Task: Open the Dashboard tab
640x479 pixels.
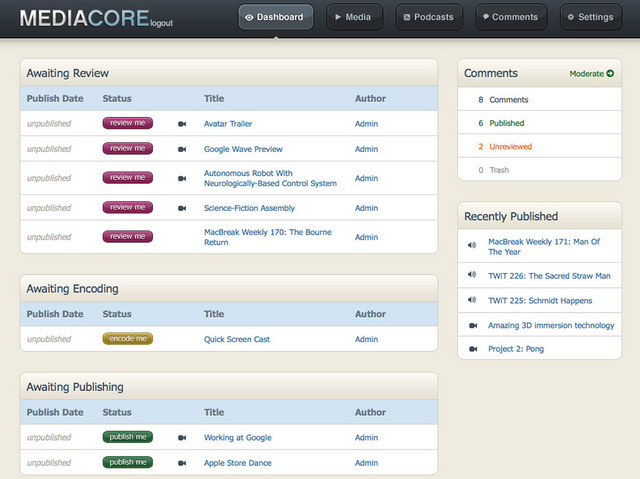Action: (276, 17)
